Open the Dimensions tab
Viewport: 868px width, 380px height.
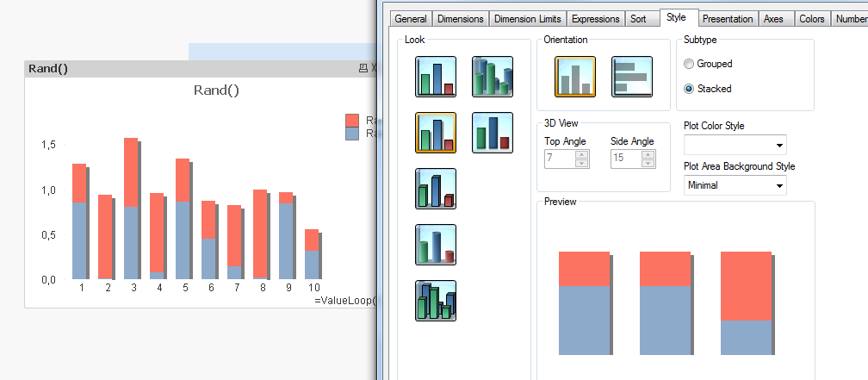460,19
